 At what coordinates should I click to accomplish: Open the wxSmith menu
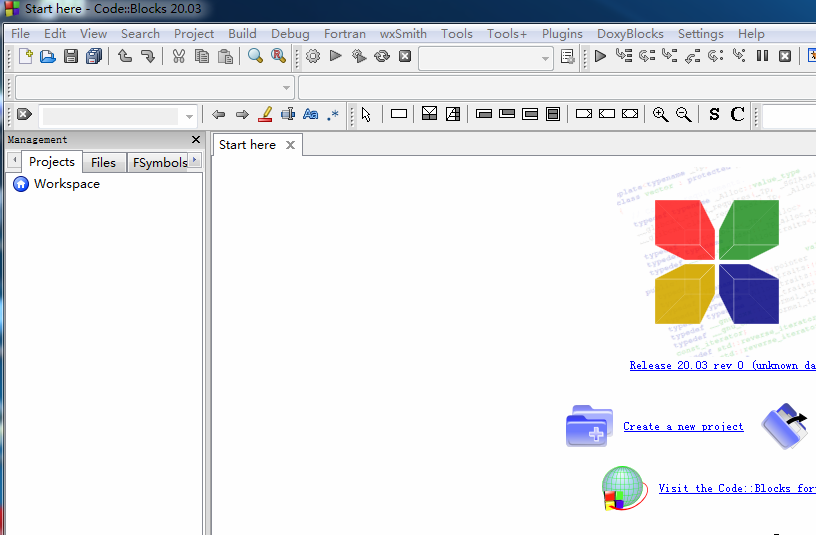[403, 34]
